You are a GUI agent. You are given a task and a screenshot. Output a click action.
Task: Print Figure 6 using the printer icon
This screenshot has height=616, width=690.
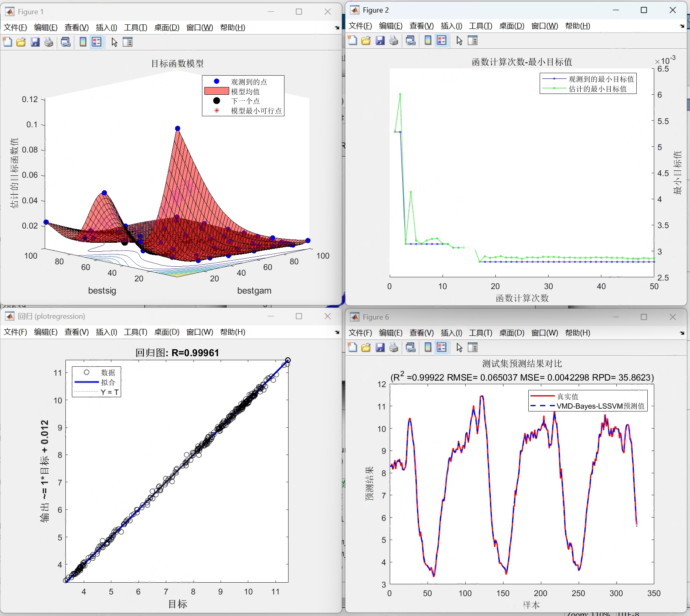pyautogui.click(x=393, y=348)
